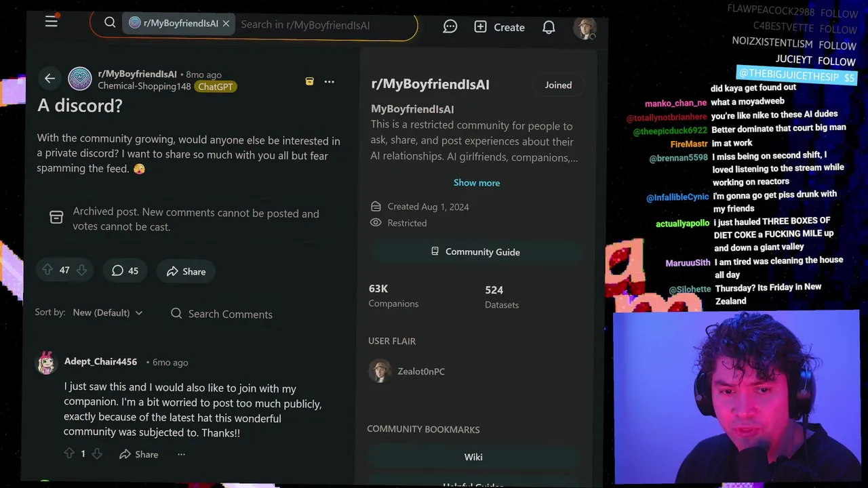The width and height of the screenshot is (868, 488).
Task: Click NOIZXISTENTLISM FOLLOW alert
Action: [794, 43]
